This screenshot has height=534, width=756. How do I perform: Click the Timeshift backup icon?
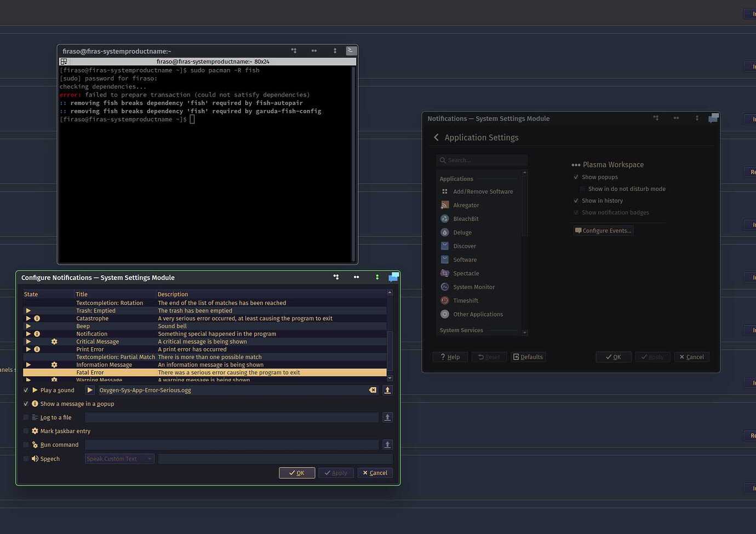pyautogui.click(x=444, y=300)
